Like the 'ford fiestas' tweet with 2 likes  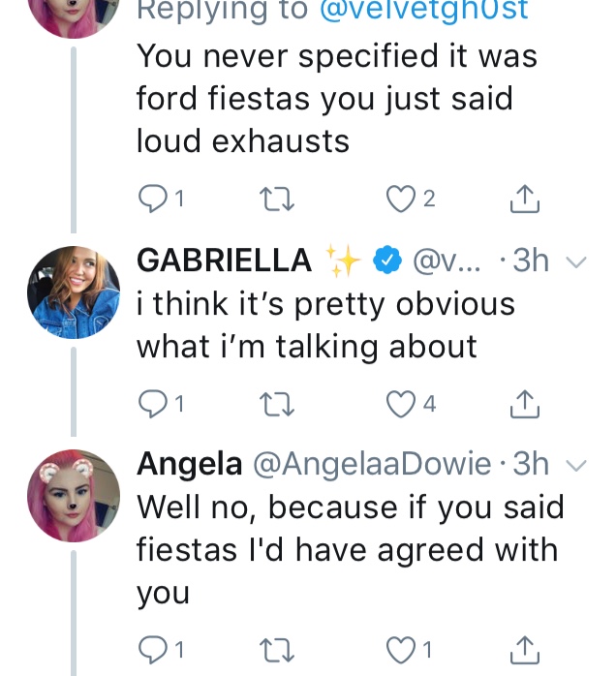point(400,200)
